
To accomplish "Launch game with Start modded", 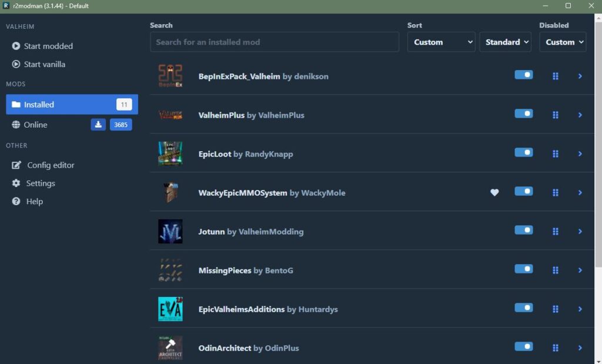I will point(48,46).
